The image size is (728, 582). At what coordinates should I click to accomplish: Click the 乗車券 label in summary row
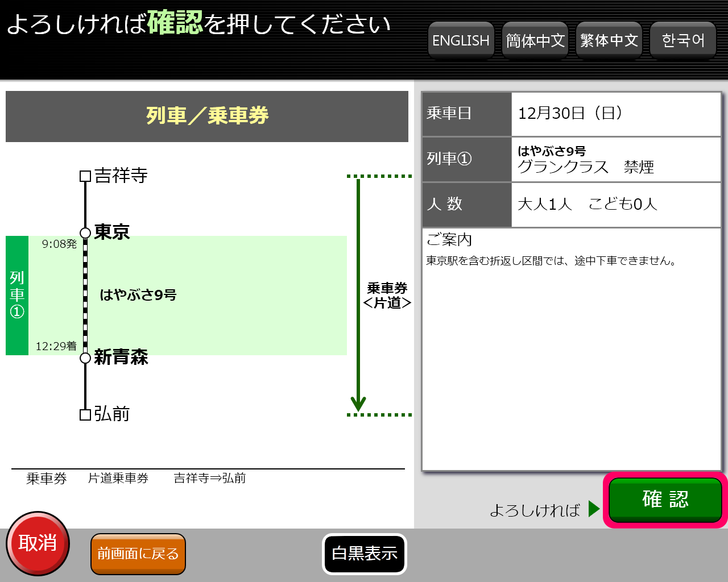tap(47, 479)
